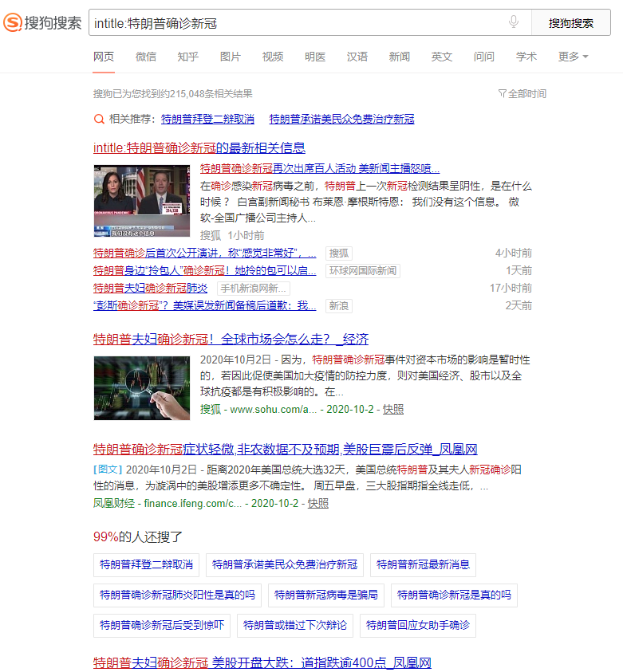The width and height of the screenshot is (623, 672).
Task: Switch to the 知乎 tab
Action: click(187, 57)
